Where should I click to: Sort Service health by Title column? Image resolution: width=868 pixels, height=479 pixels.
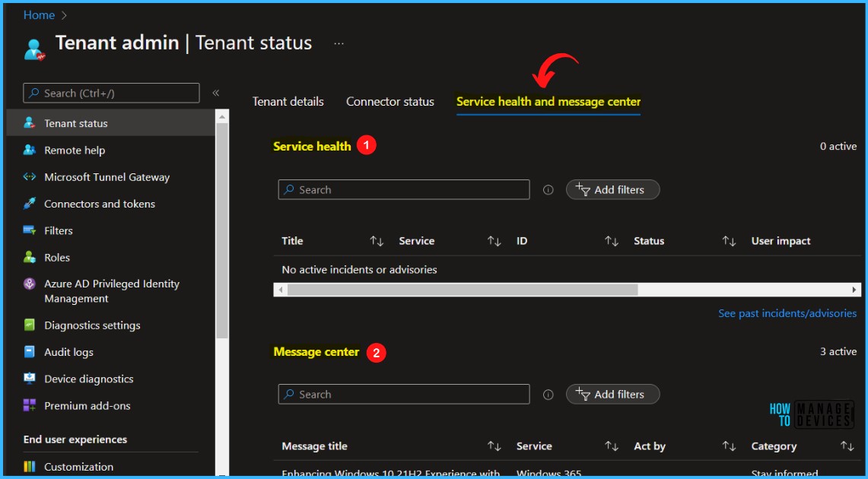click(x=377, y=241)
